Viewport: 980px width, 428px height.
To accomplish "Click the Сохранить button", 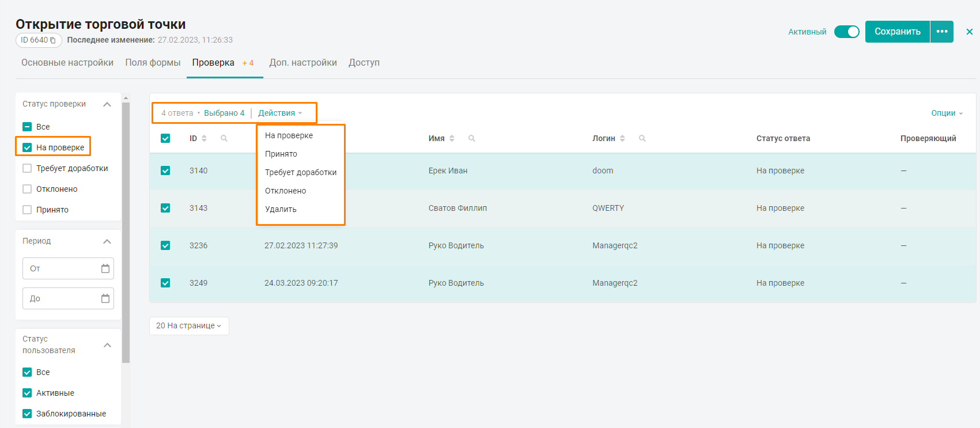I will point(898,32).
